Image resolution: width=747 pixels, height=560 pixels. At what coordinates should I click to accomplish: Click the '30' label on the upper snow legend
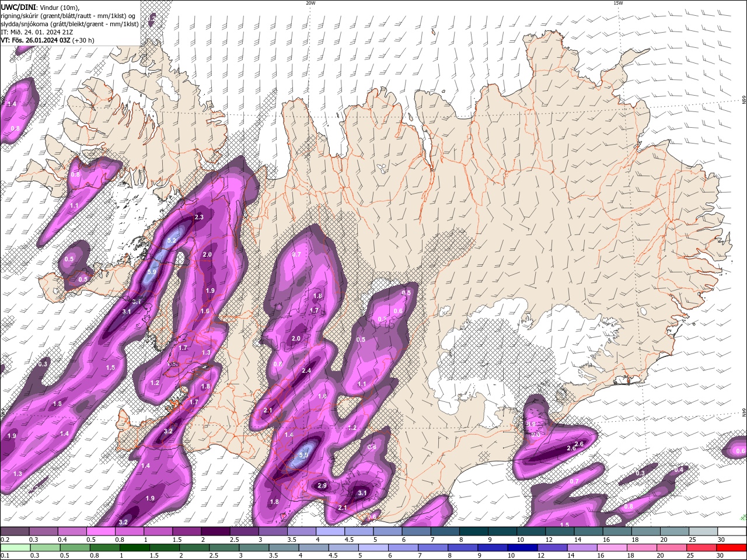pyautogui.click(x=721, y=540)
